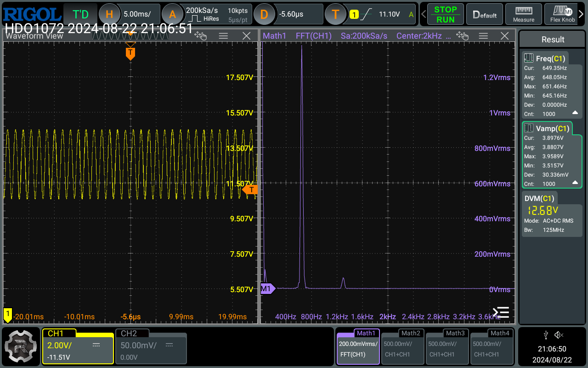Click the yellow 1 trigger source badge
Image resolution: width=588 pixels, height=368 pixels.
(354, 14)
